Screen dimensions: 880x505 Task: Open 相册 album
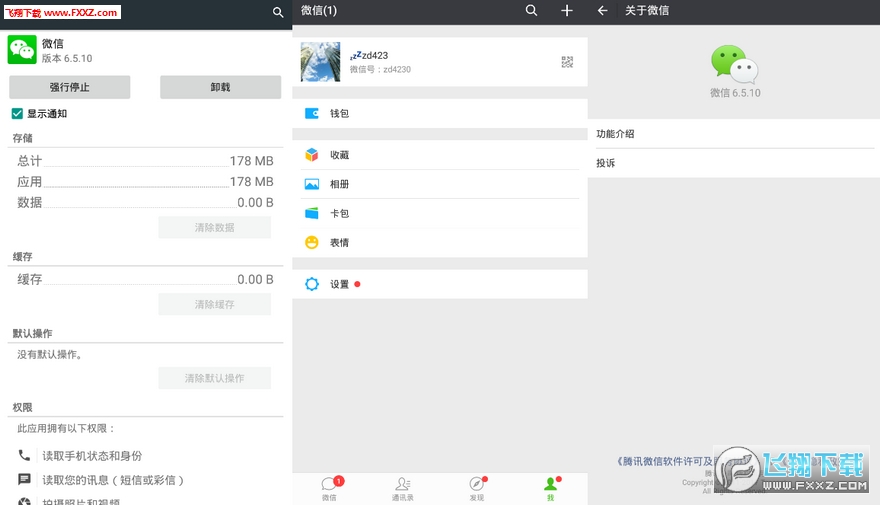(x=440, y=184)
